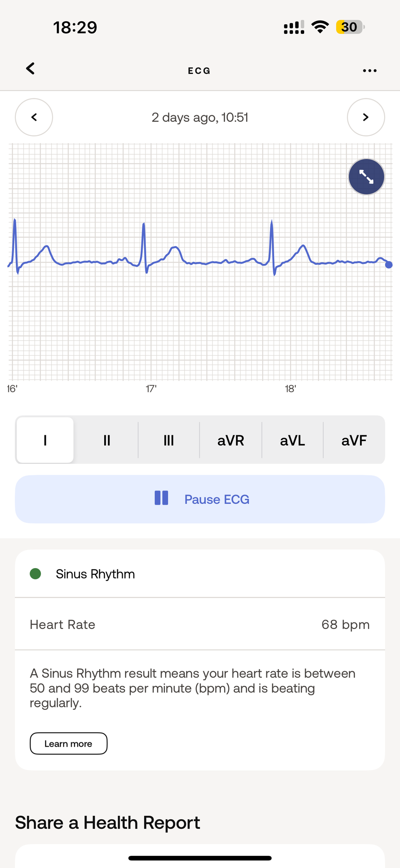Viewport: 400px width, 868px height.
Task: Expand the ECG chart to fullscreen
Action: click(x=366, y=177)
